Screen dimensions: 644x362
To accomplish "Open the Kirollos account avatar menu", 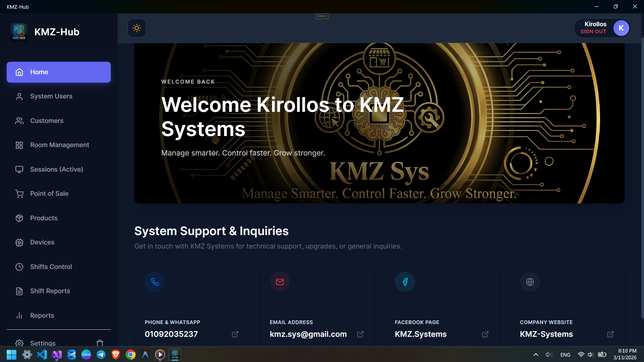I will point(621,28).
